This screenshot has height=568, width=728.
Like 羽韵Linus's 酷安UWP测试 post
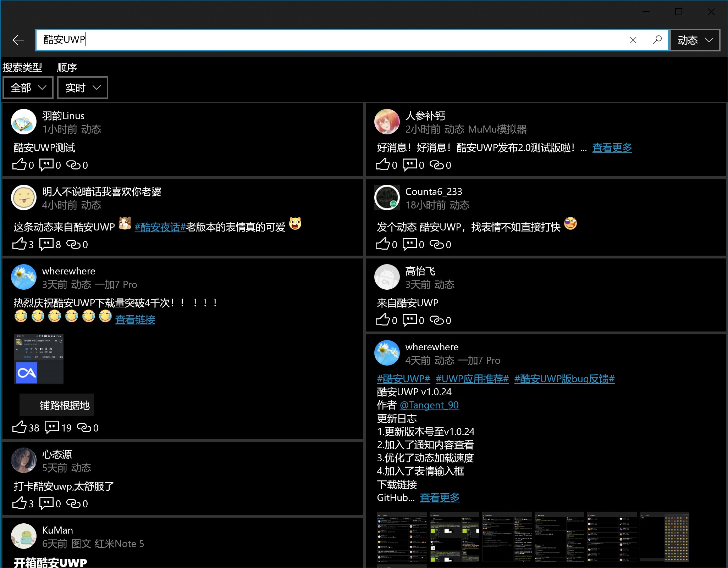pos(20,165)
